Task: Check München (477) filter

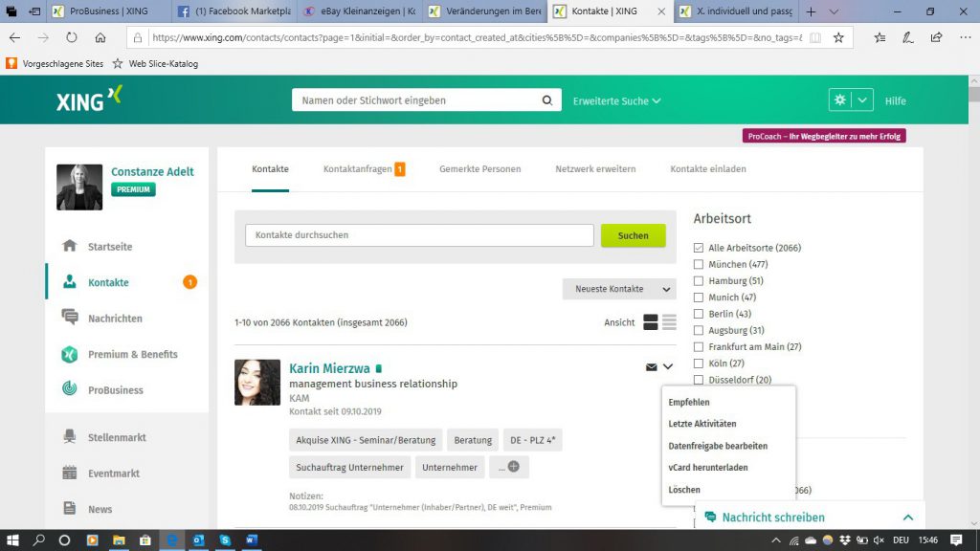Action: pos(698,264)
